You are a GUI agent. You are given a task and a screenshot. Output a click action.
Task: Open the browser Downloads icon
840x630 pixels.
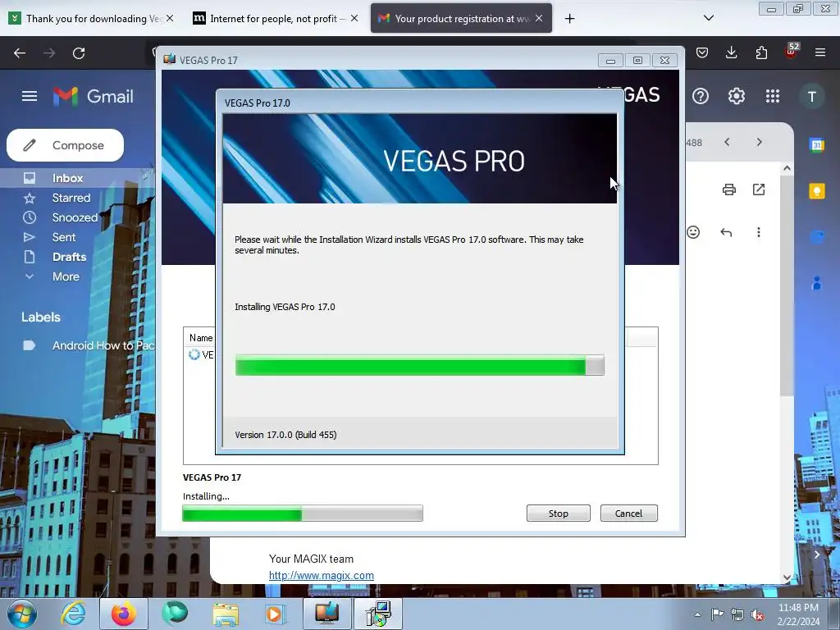coord(731,52)
